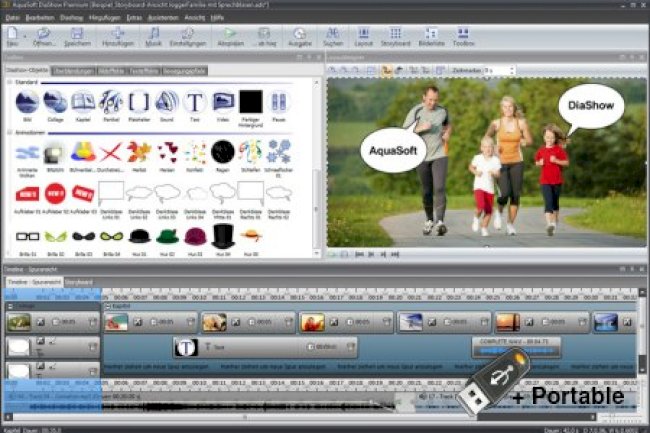Viewport: 650px width, 433px height.
Task: Click the Einstellungen toolbar button
Action: [x=188, y=35]
